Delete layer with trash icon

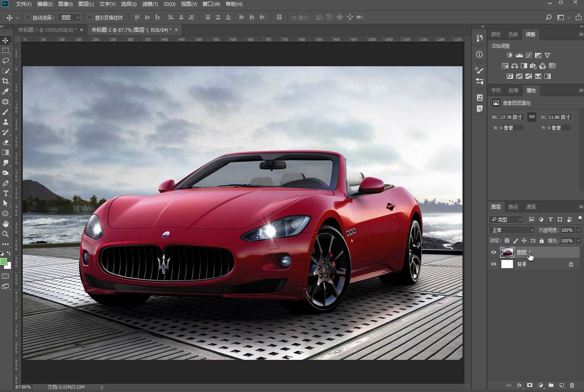click(572, 385)
